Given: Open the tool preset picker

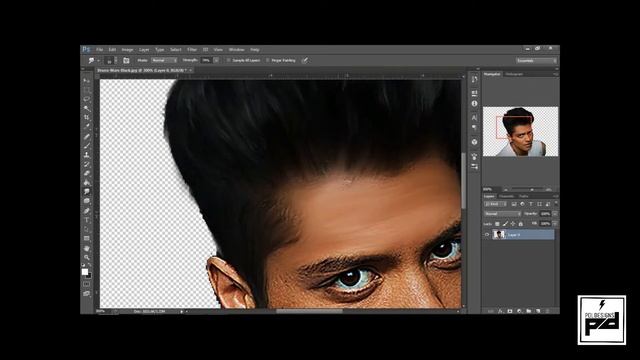Looking at the screenshot, I should coord(93,60).
